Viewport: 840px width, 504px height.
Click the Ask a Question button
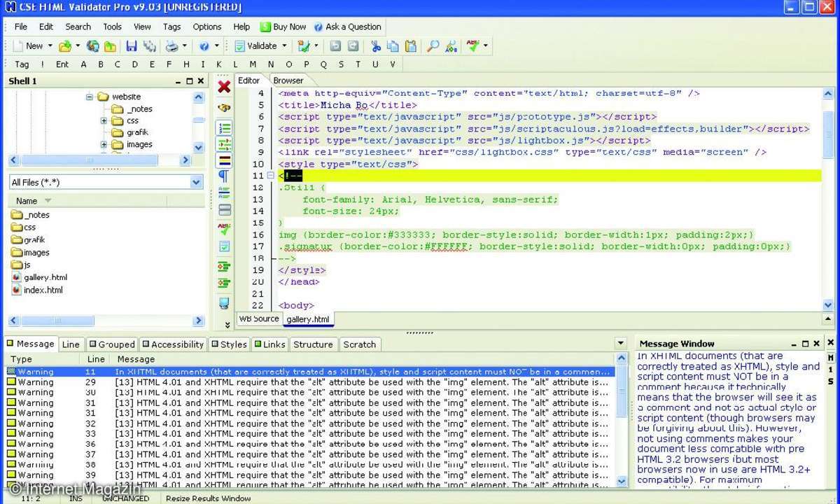(x=347, y=27)
